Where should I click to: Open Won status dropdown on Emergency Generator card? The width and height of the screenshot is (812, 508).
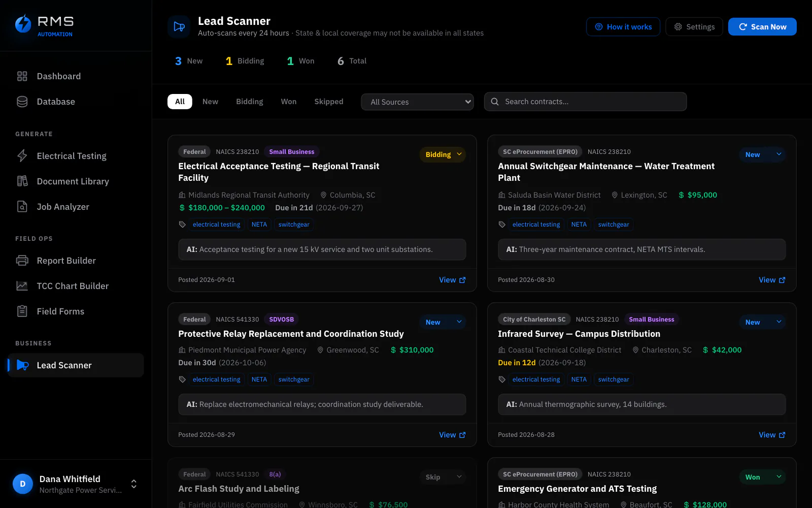point(762,477)
